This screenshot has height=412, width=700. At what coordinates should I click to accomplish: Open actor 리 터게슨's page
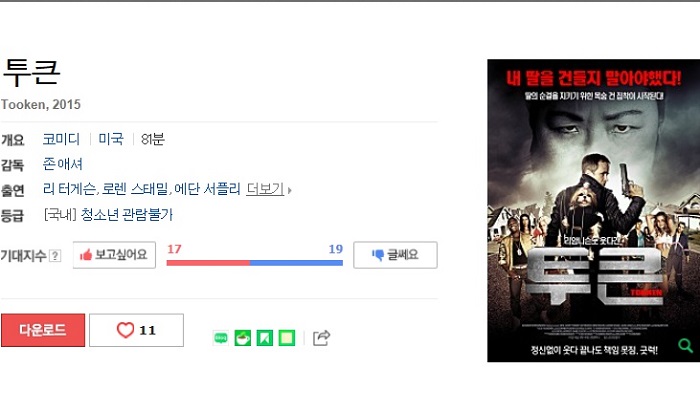69,189
